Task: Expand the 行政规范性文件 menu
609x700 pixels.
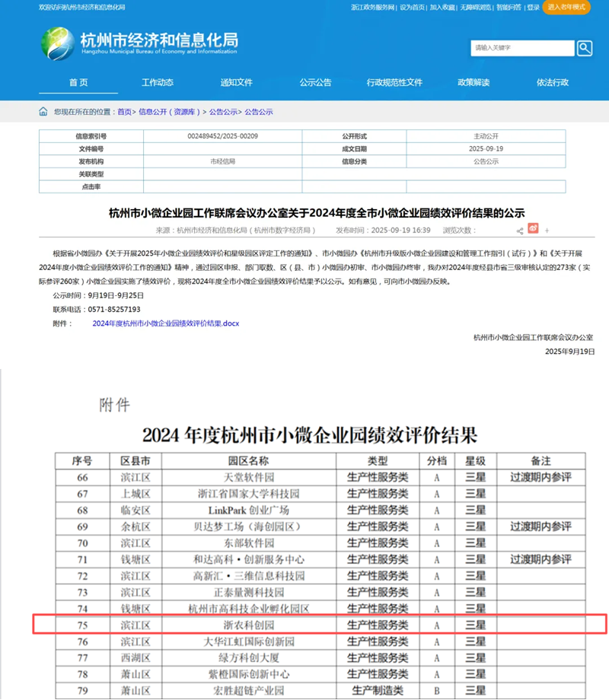Action: [x=394, y=82]
